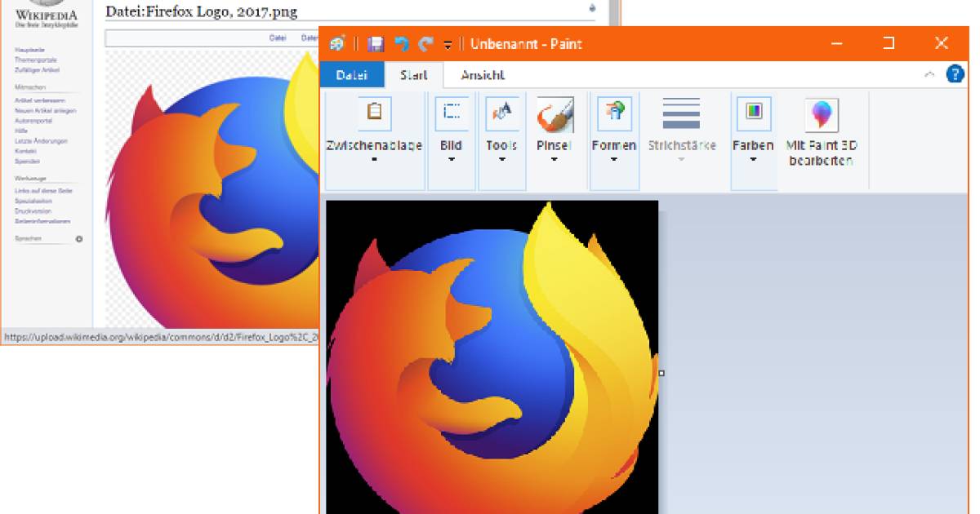Open the Datei menu in Paint

pyautogui.click(x=352, y=75)
